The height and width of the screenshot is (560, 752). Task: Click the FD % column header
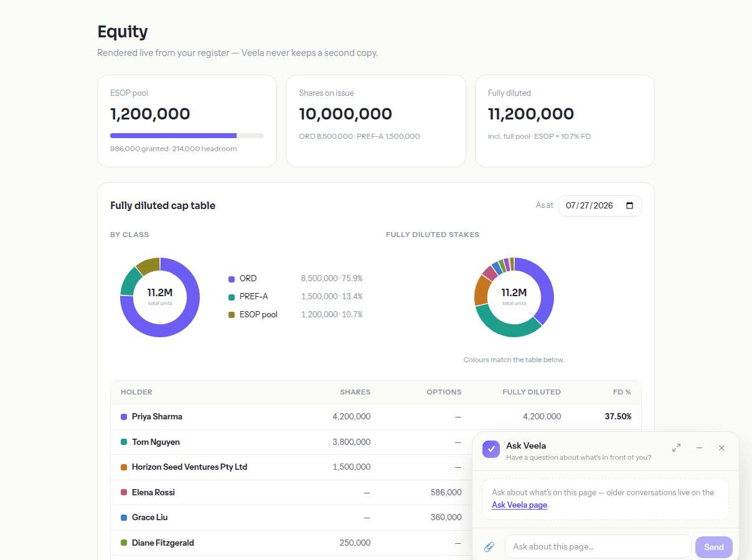[622, 392]
